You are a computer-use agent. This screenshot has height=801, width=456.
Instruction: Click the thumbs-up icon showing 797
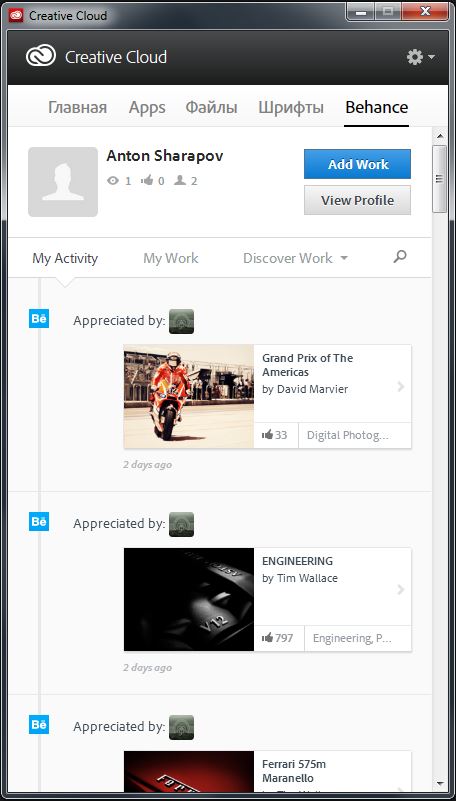(x=268, y=638)
